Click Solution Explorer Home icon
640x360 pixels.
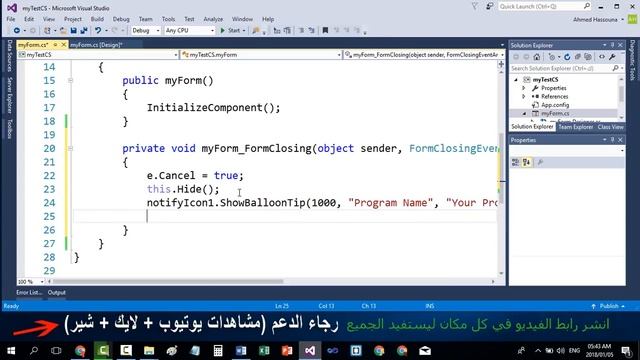(x=537, y=57)
